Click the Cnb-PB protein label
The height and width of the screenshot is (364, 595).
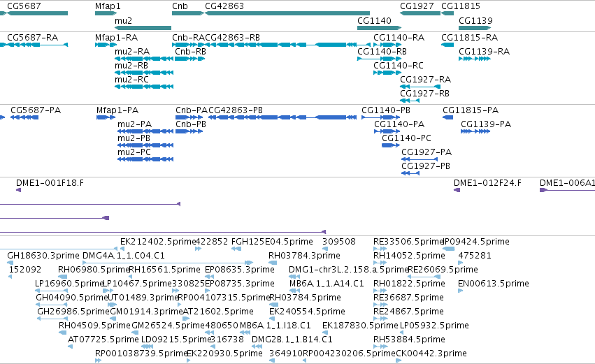tap(191, 124)
